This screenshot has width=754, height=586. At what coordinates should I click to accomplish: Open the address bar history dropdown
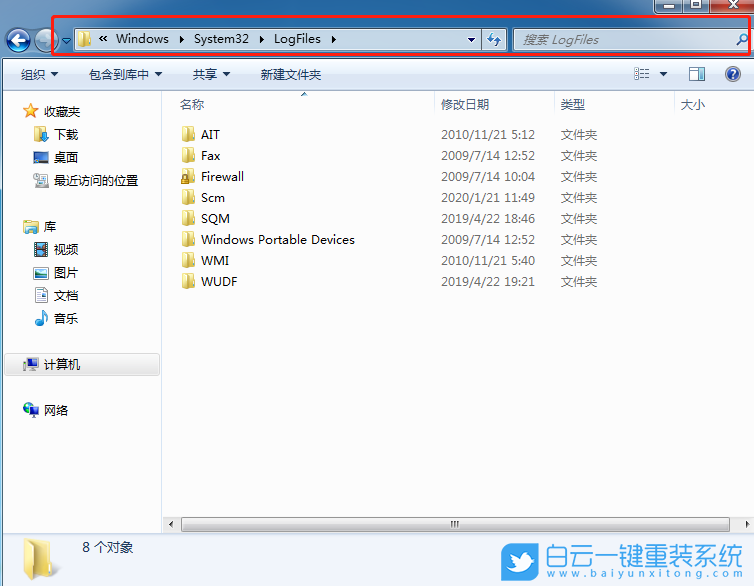click(472, 40)
